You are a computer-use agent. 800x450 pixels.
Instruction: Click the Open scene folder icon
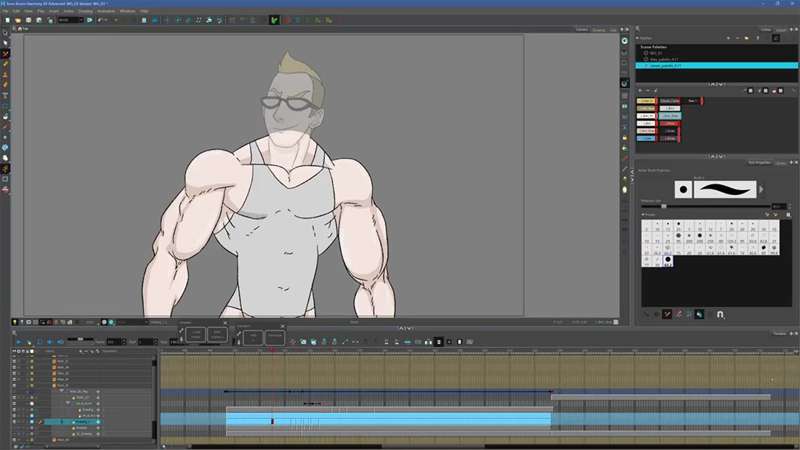coord(18,20)
